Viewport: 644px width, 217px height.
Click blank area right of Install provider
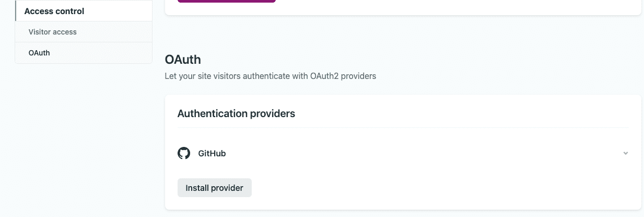418,188
